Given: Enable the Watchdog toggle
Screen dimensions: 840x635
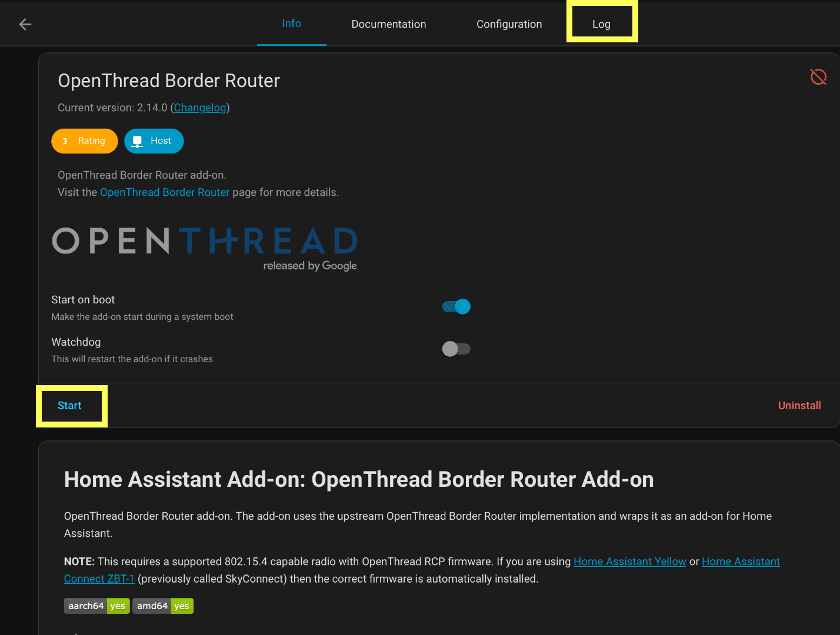Looking at the screenshot, I should 456,349.
